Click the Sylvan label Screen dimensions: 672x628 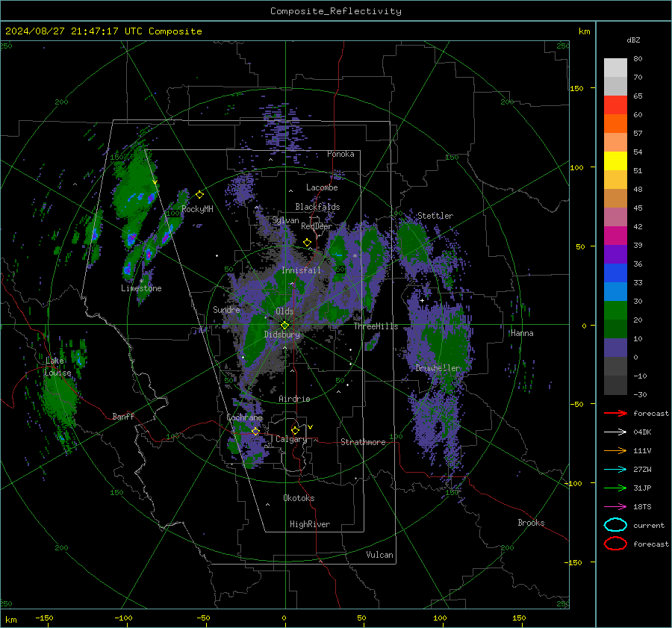(285, 220)
